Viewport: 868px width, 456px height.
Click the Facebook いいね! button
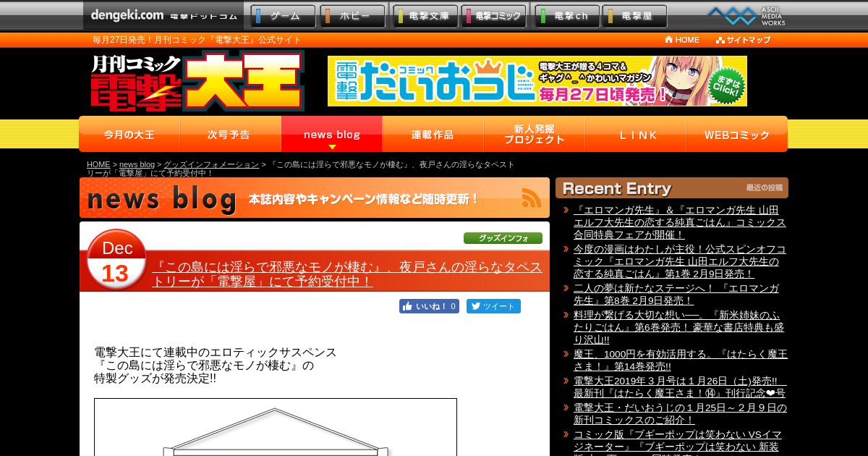[430, 306]
